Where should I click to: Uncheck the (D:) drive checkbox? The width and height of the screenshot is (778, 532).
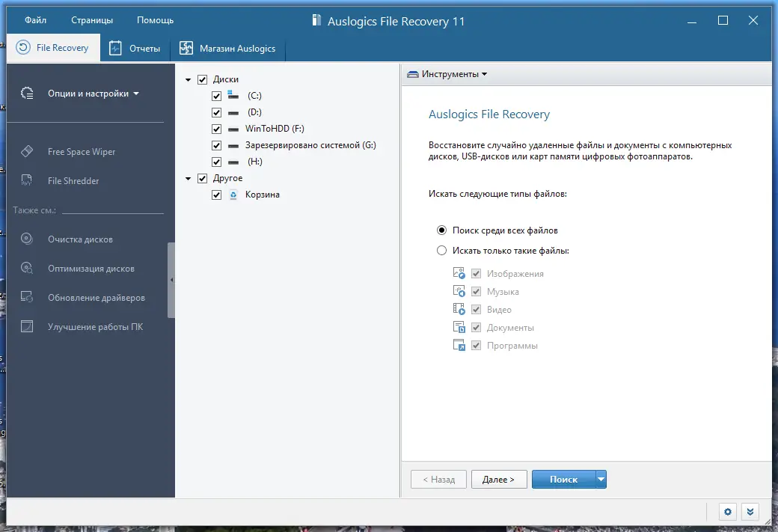pos(216,113)
